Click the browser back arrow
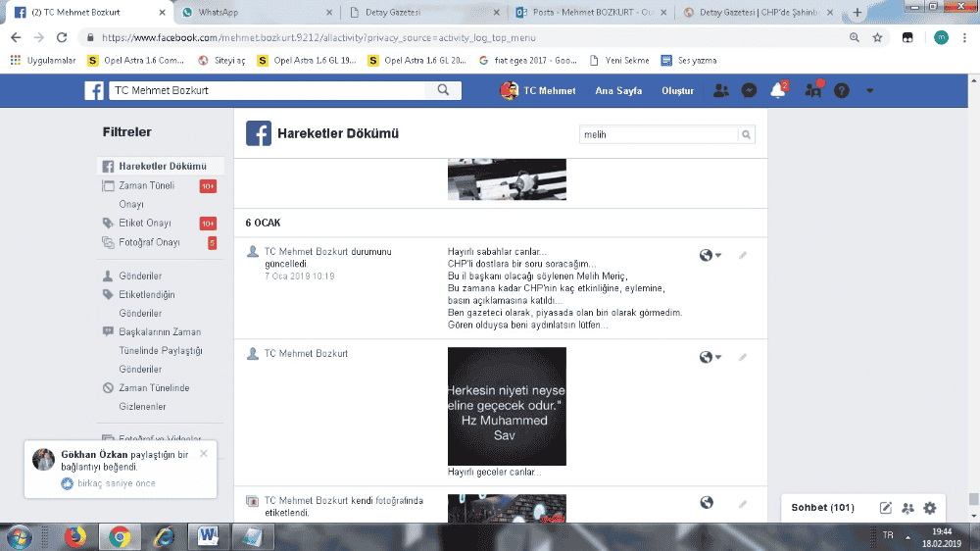 [16, 37]
